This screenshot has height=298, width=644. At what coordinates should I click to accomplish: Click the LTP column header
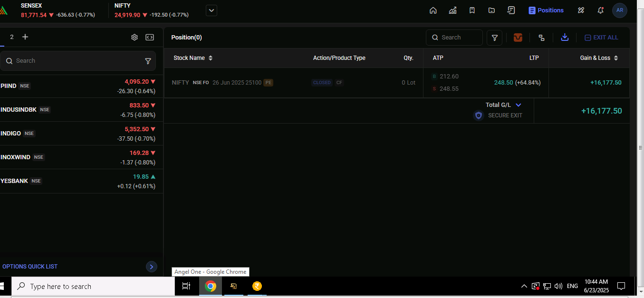(534, 58)
